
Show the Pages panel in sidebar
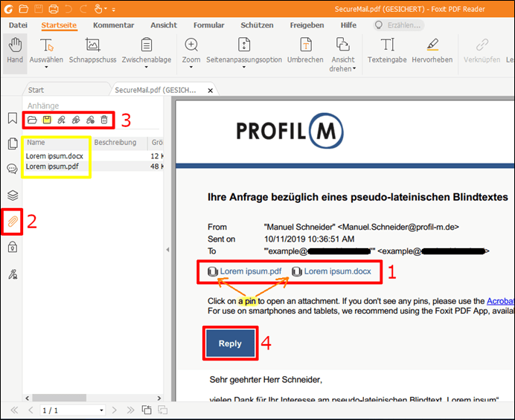(12, 144)
